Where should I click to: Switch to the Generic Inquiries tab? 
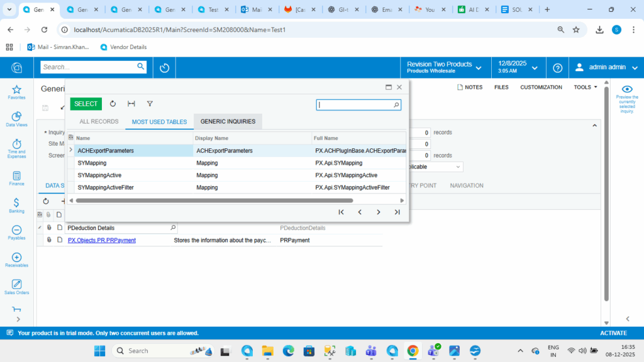(x=228, y=121)
